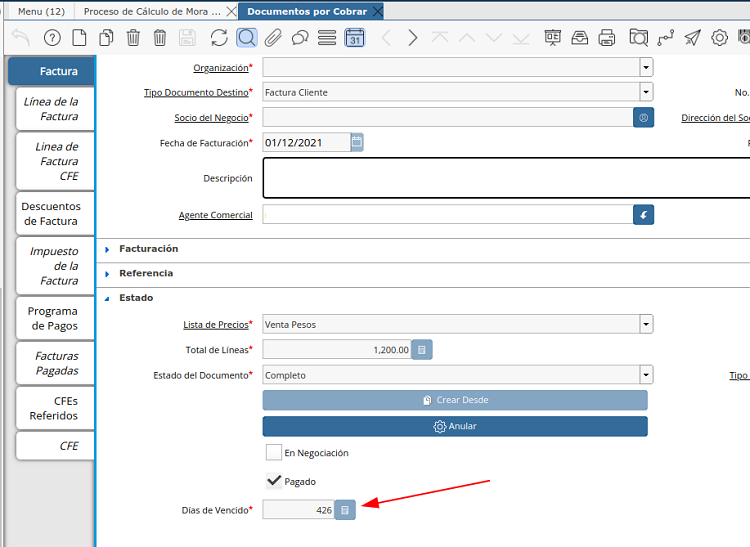Open the Lista de Precios dropdown
The width and height of the screenshot is (750, 547).
click(x=646, y=324)
